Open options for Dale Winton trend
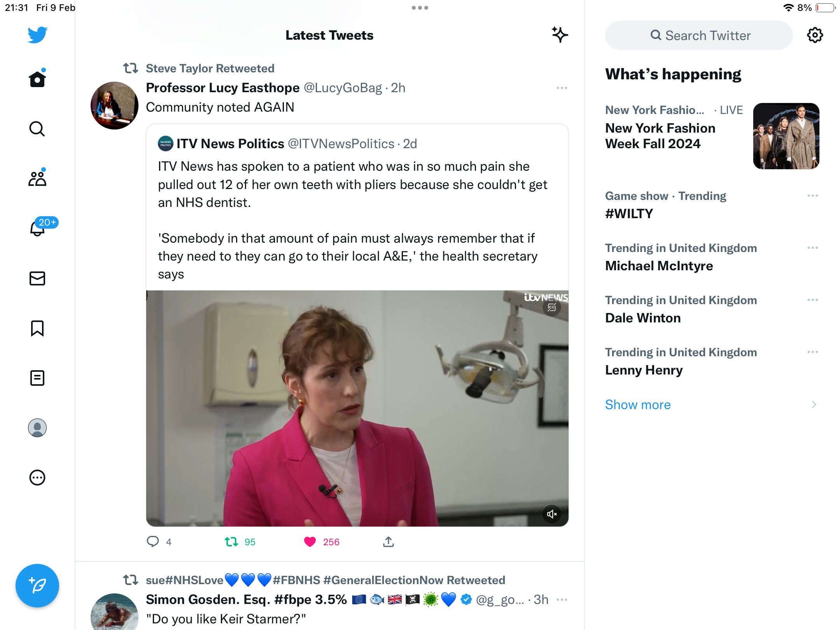The width and height of the screenshot is (840, 630). point(813,300)
